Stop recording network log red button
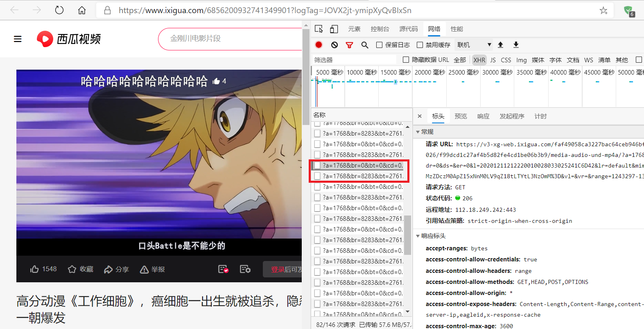This screenshot has height=329, width=644. [x=319, y=45]
